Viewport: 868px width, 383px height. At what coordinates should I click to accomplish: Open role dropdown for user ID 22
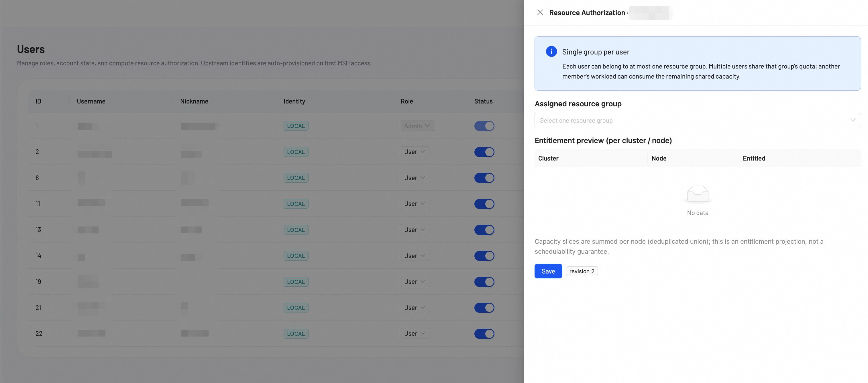point(415,333)
